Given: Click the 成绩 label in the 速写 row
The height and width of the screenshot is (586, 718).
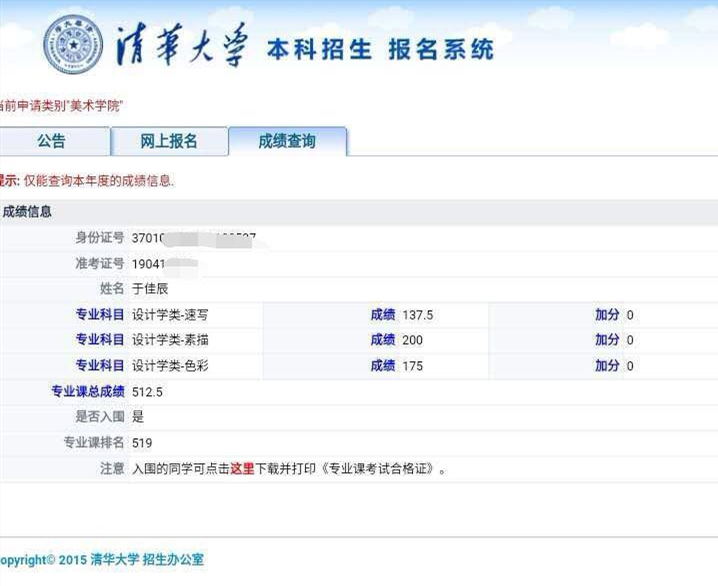Looking at the screenshot, I should click(383, 315).
